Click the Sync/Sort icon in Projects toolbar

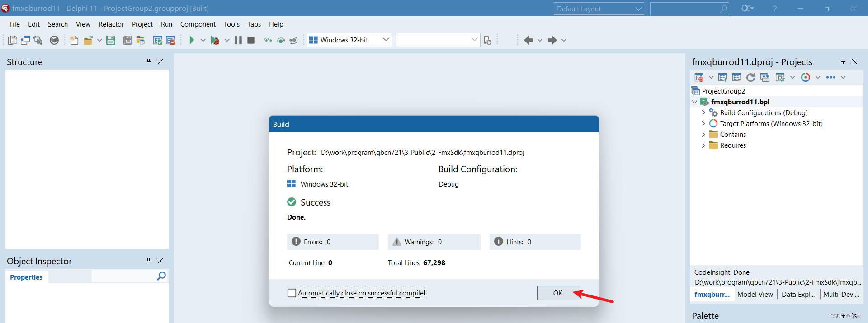(765, 77)
